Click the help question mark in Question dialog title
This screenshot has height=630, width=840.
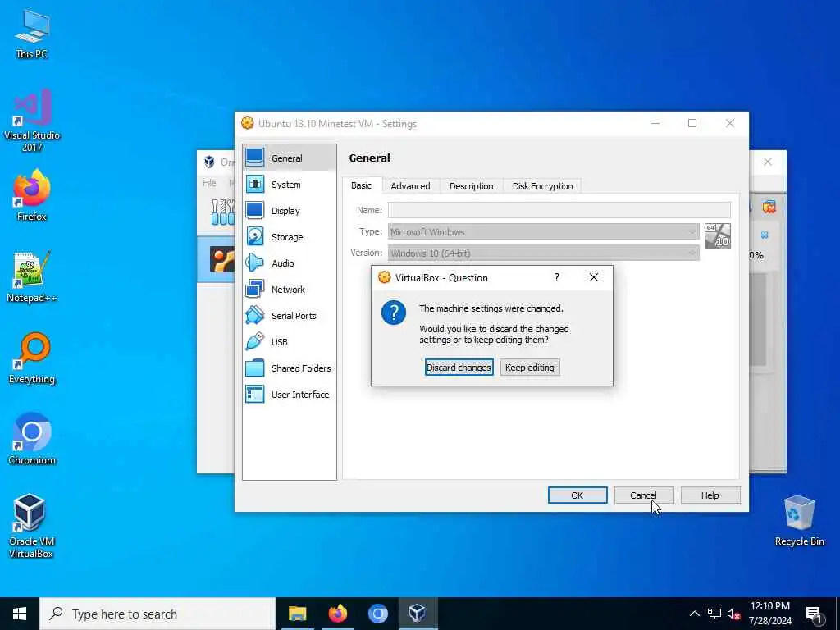pos(557,277)
